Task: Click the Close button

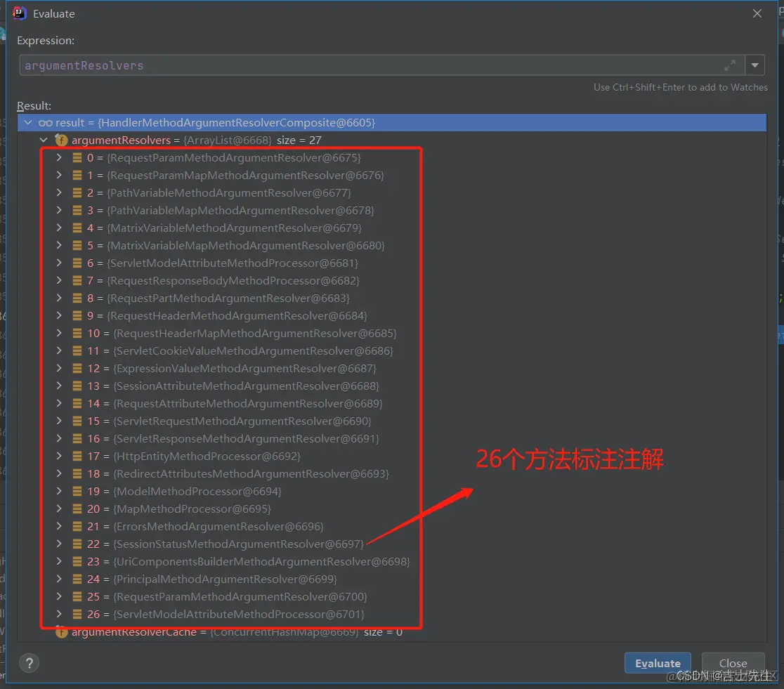Action: pyautogui.click(x=733, y=663)
